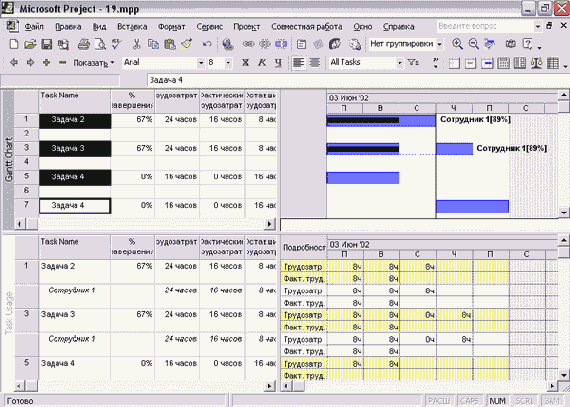Select the Задача 4 cell in row 7
The height and width of the screenshot is (407, 570).
pos(75,206)
